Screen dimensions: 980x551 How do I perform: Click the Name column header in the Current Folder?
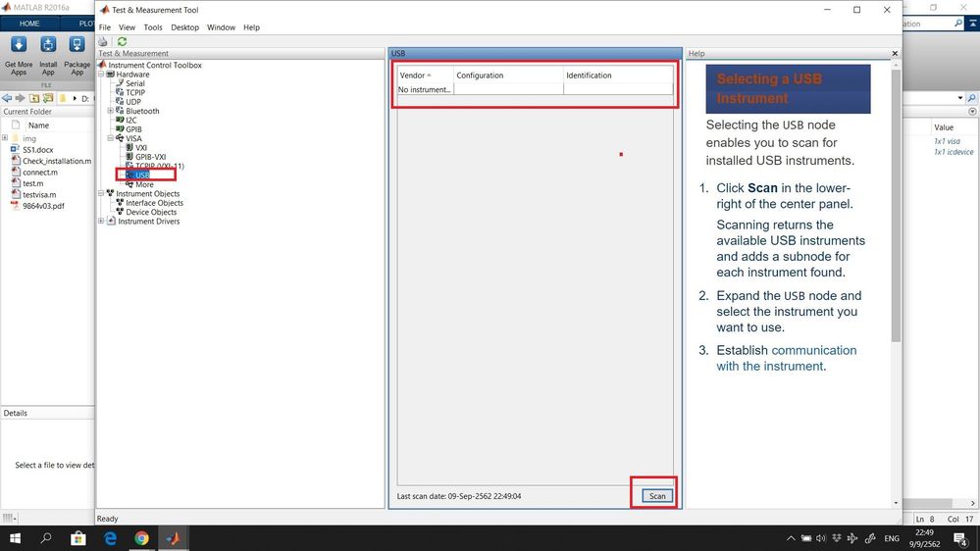point(39,125)
